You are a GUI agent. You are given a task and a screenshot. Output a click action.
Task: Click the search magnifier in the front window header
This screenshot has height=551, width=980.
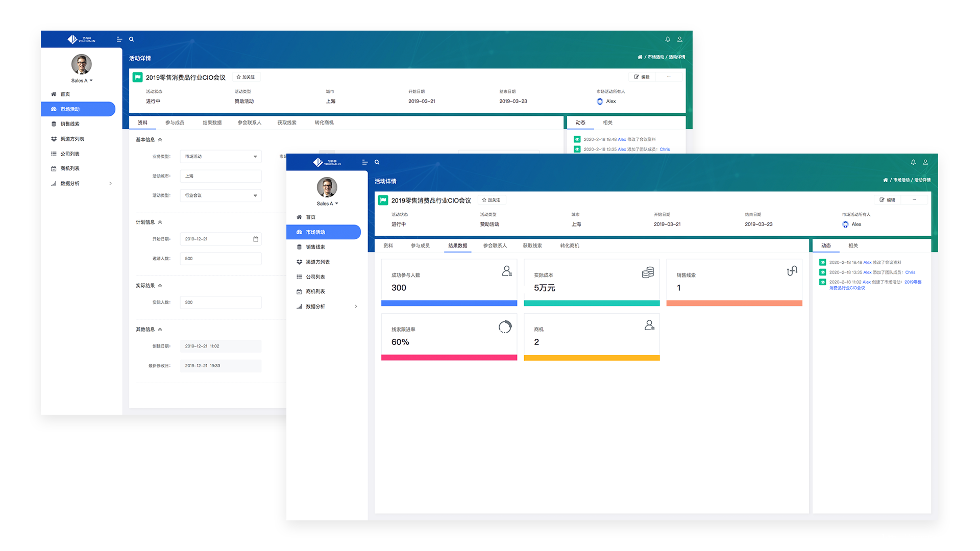(x=377, y=162)
